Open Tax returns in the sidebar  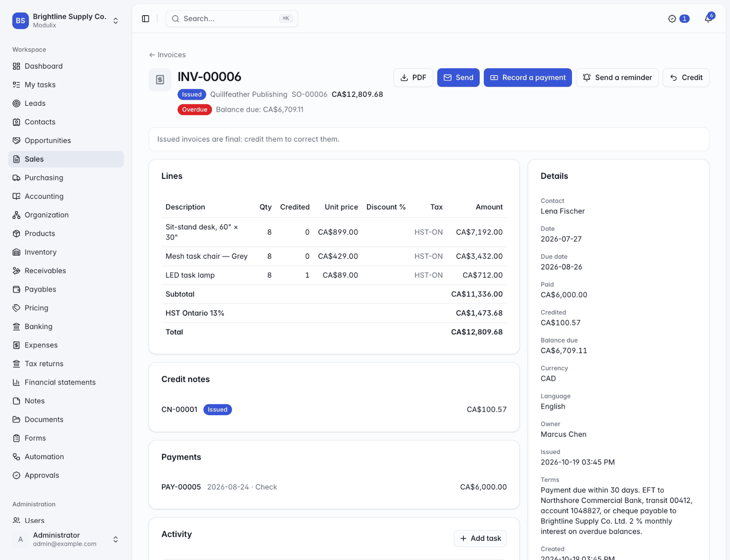[66, 364]
